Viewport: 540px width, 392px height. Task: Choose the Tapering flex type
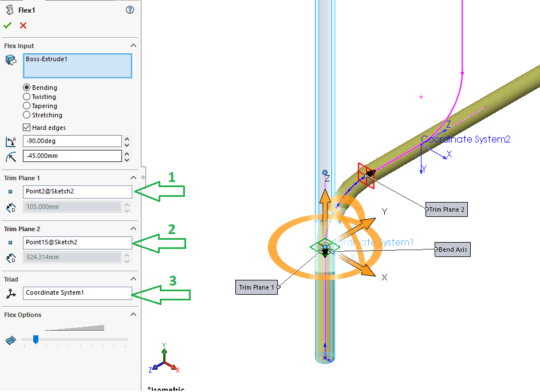[26, 106]
